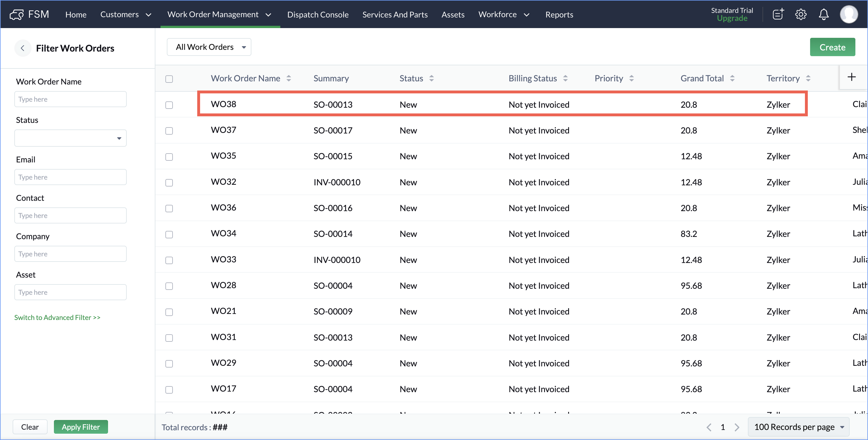Click the notifications bell icon
Screen dimensions: 868x440
tap(824, 15)
